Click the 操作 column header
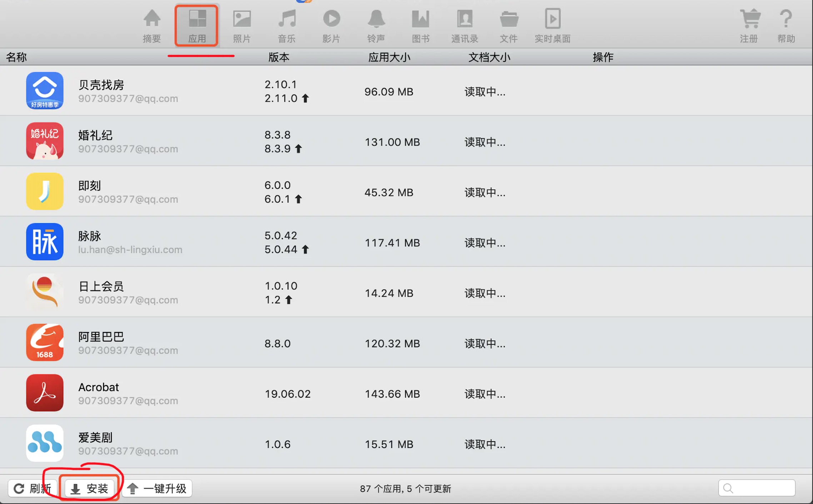The width and height of the screenshot is (813, 504). coord(603,57)
